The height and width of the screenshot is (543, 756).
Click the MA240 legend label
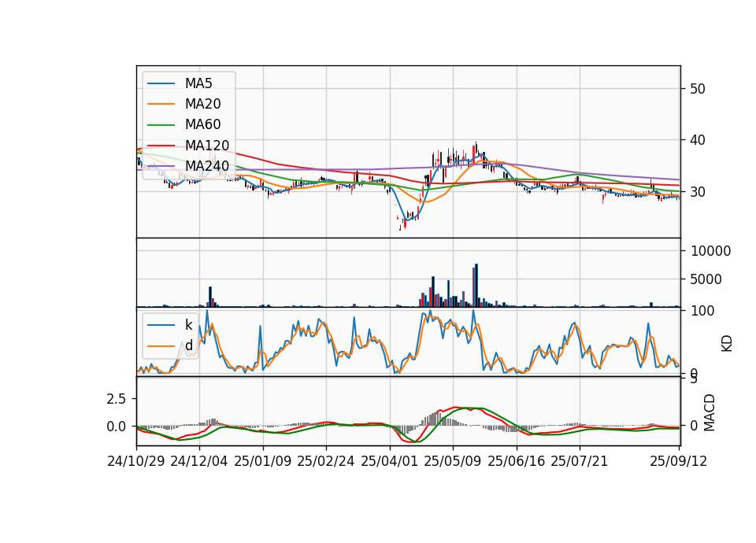207,166
